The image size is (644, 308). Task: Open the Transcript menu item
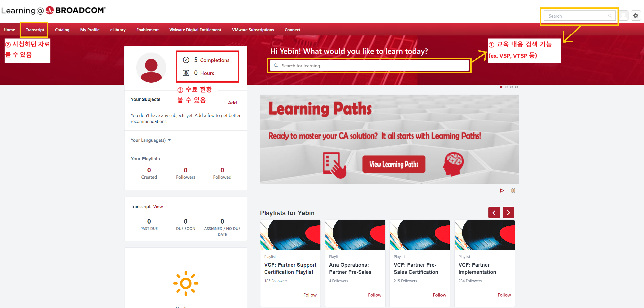pyautogui.click(x=35, y=30)
